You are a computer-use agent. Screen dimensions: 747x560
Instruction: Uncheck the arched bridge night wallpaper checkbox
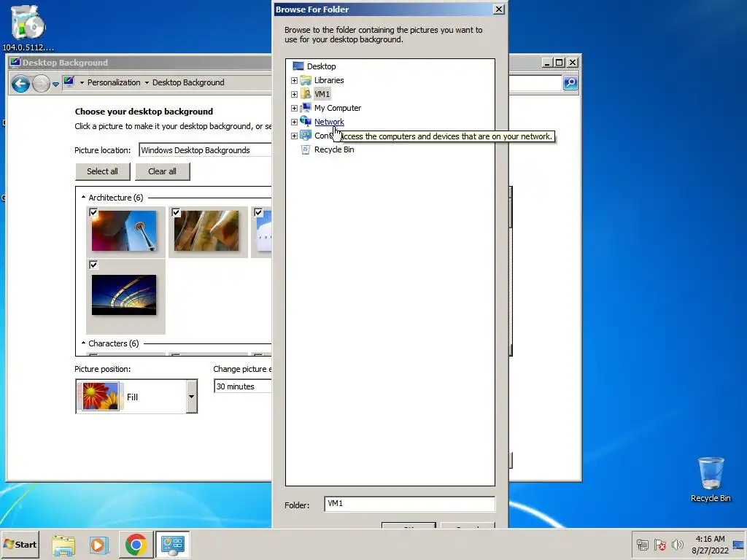tap(93, 265)
